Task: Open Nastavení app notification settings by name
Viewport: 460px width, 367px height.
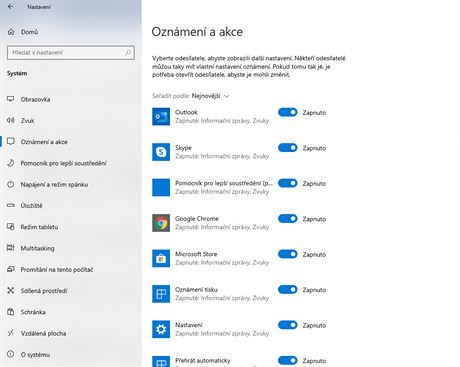Action: pyautogui.click(x=189, y=325)
